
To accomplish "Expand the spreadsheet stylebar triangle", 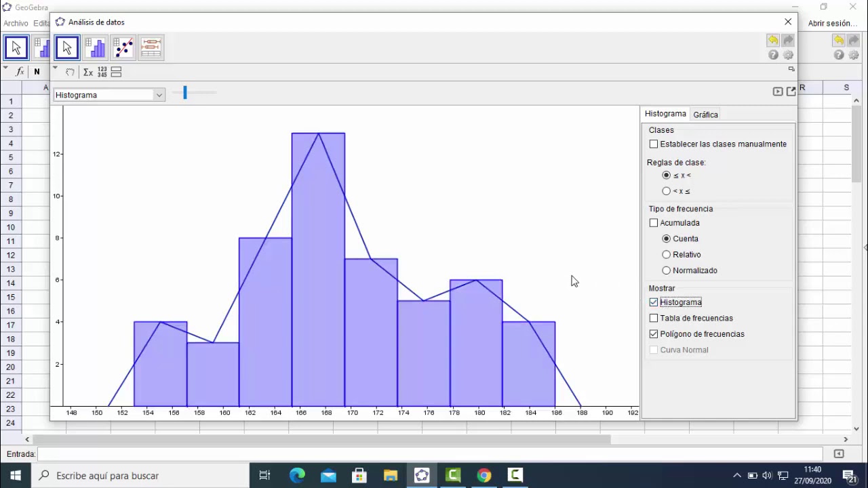I will coord(5,68).
